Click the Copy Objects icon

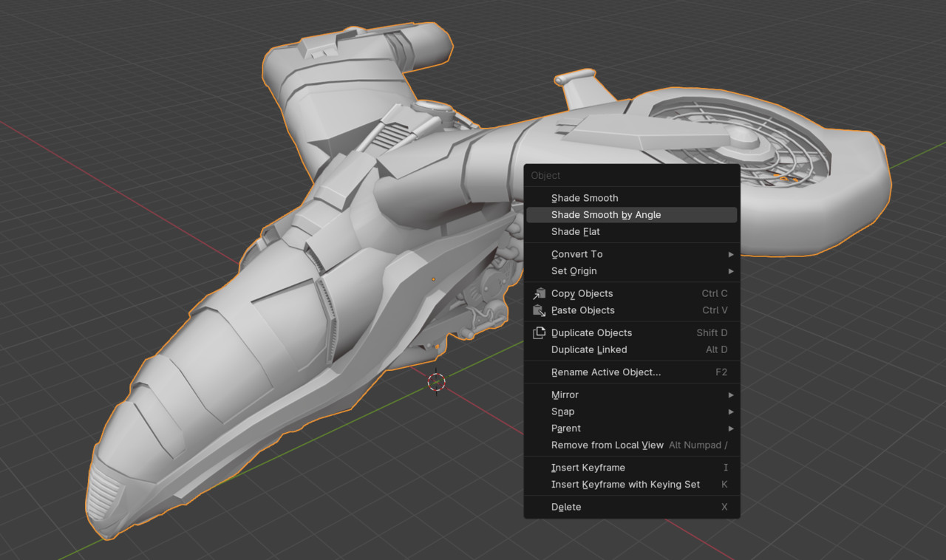click(x=540, y=293)
